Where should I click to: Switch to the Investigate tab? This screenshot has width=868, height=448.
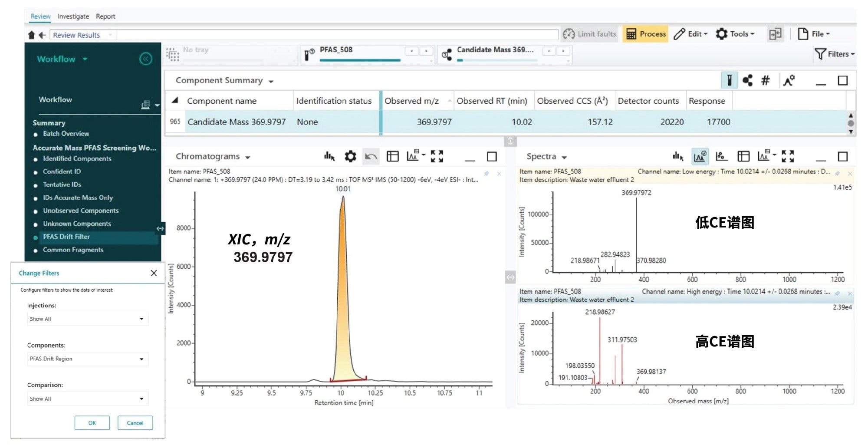point(73,16)
